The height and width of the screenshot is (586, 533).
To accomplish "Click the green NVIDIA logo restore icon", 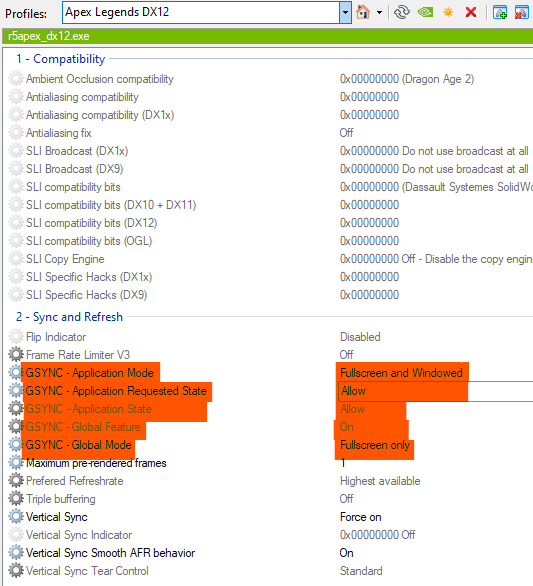I will coord(425,12).
